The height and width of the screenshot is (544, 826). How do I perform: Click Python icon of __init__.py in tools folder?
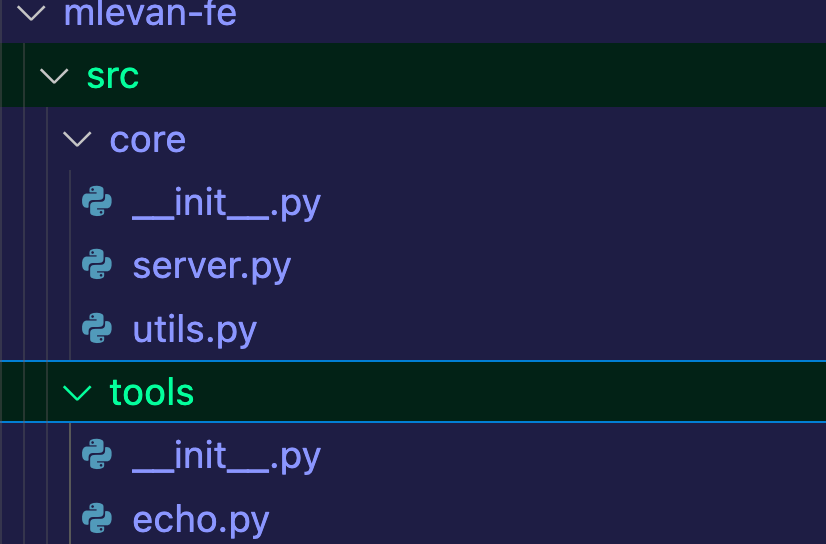tap(97, 456)
